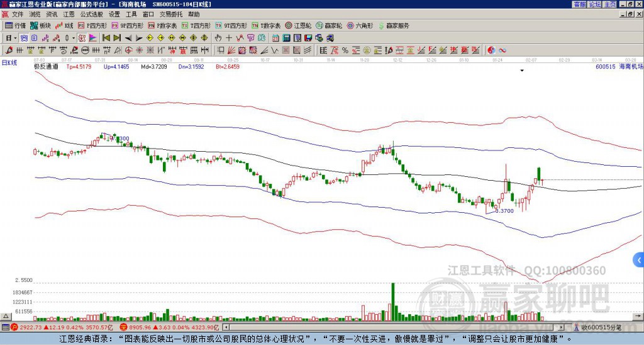The height and width of the screenshot is (345, 644).
Task: Jump to last bar with green right arrow
Action: click(117, 38)
